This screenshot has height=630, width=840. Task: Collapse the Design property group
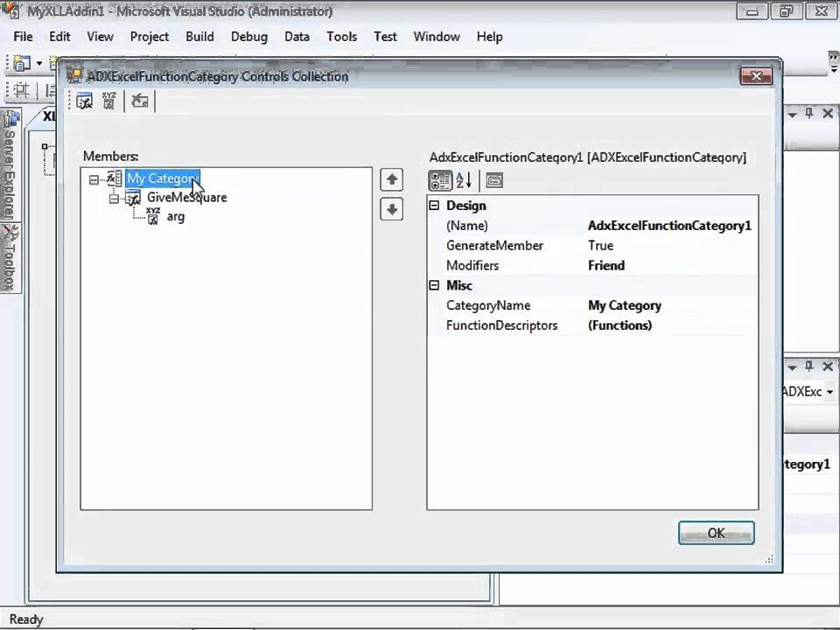pyautogui.click(x=435, y=205)
